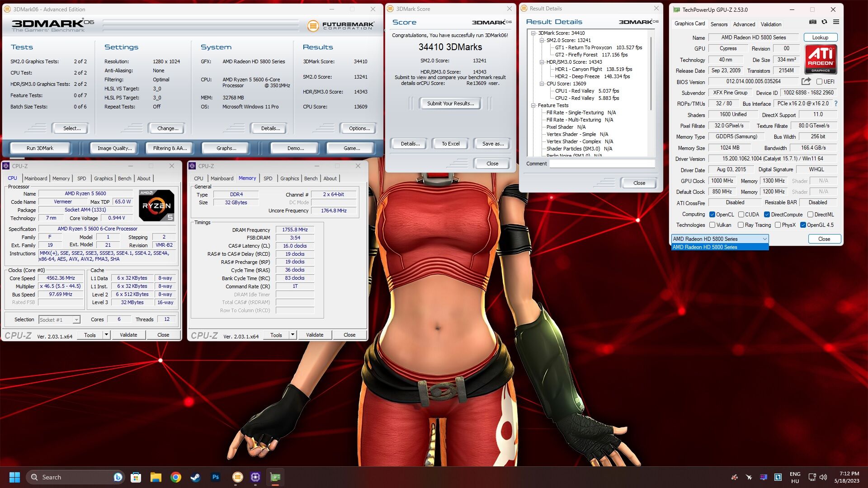Switch to Advanced tab in GPU-Z

point(744,24)
